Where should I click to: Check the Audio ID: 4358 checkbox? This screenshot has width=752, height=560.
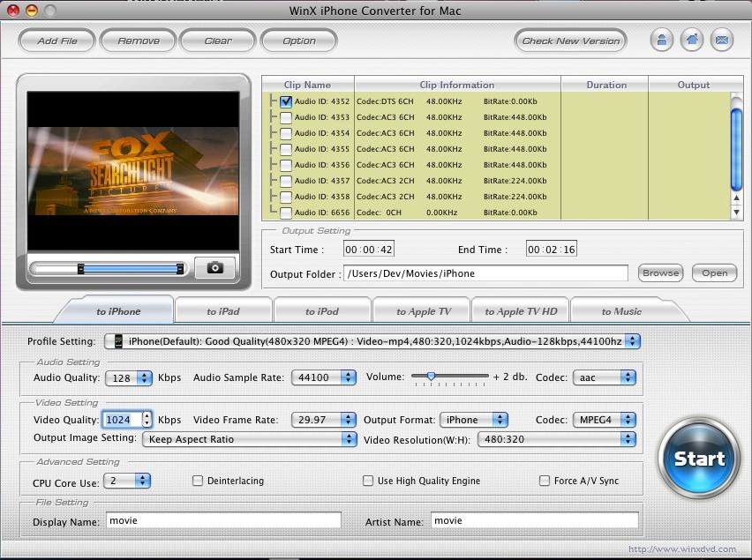[286, 197]
